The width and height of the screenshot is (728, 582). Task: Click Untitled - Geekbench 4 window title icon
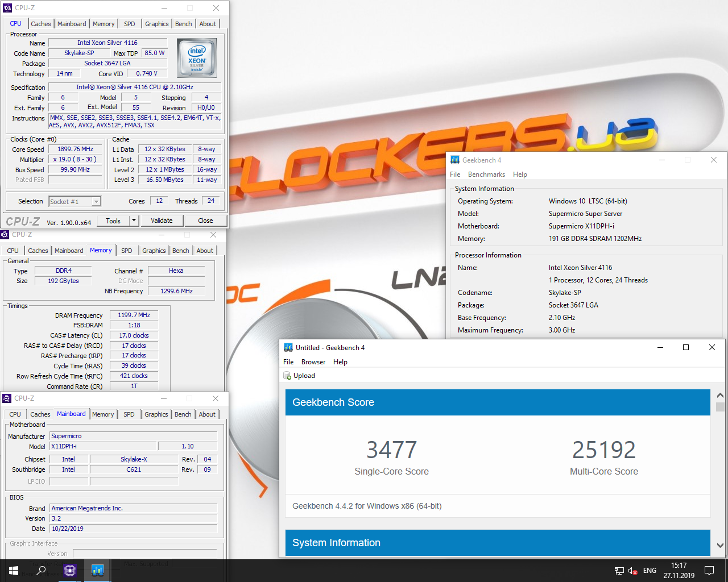[288, 347]
